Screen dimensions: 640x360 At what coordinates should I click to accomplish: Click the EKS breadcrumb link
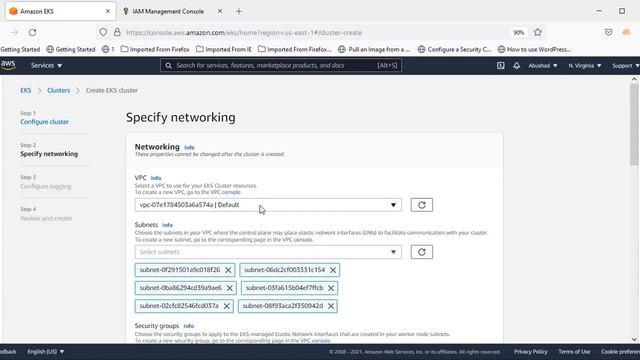click(x=26, y=90)
